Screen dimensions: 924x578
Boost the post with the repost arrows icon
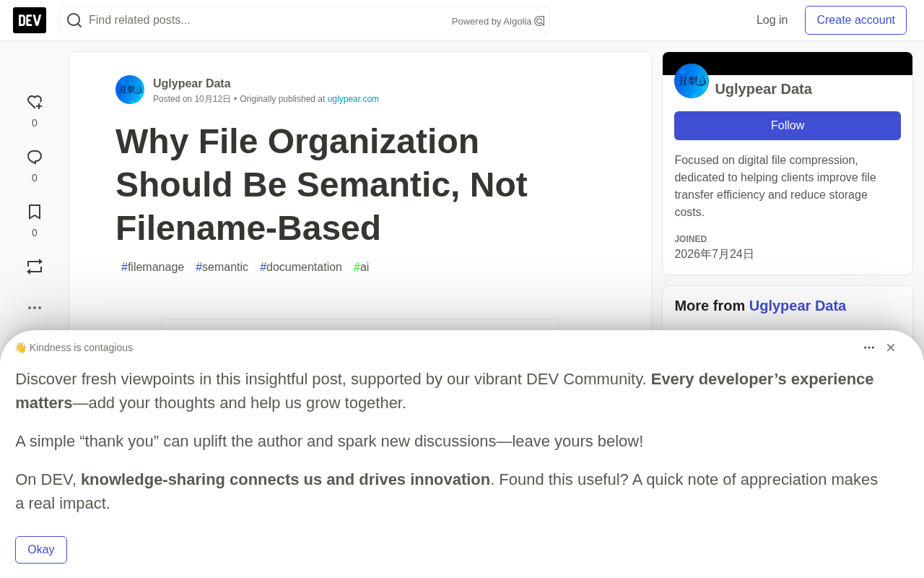(35, 267)
